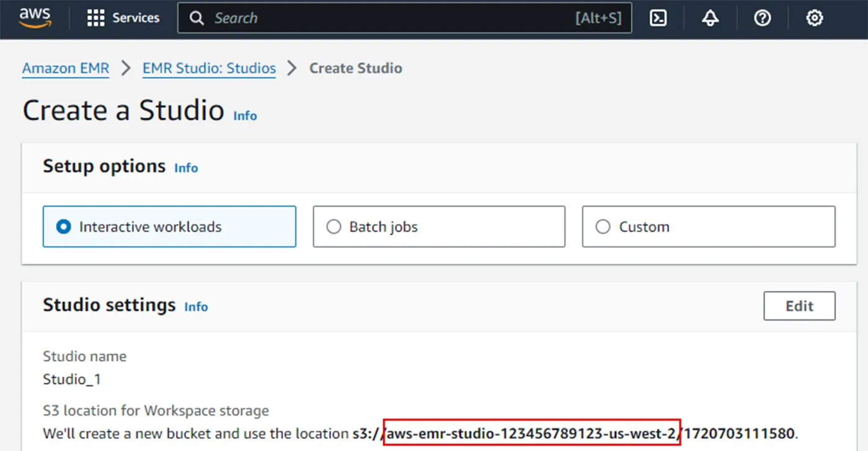Click the S3 location for Workspace storage label
This screenshot has height=451, width=868.
(x=156, y=411)
